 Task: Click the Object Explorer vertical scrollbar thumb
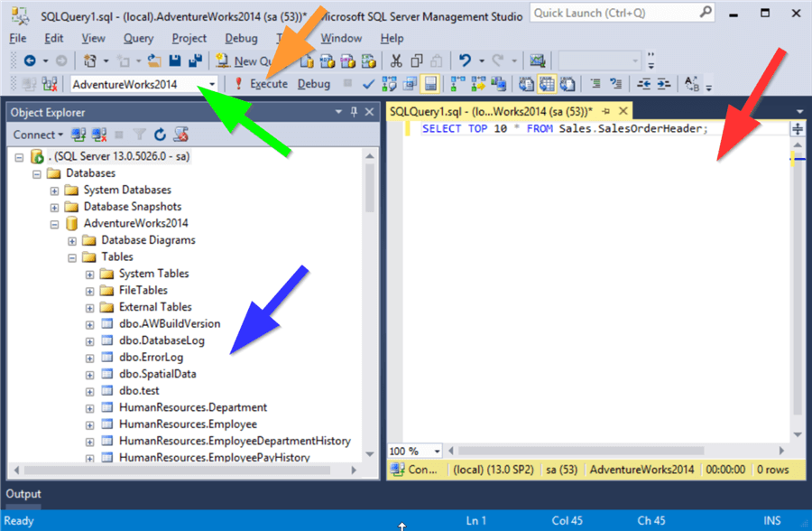click(369, 188)
